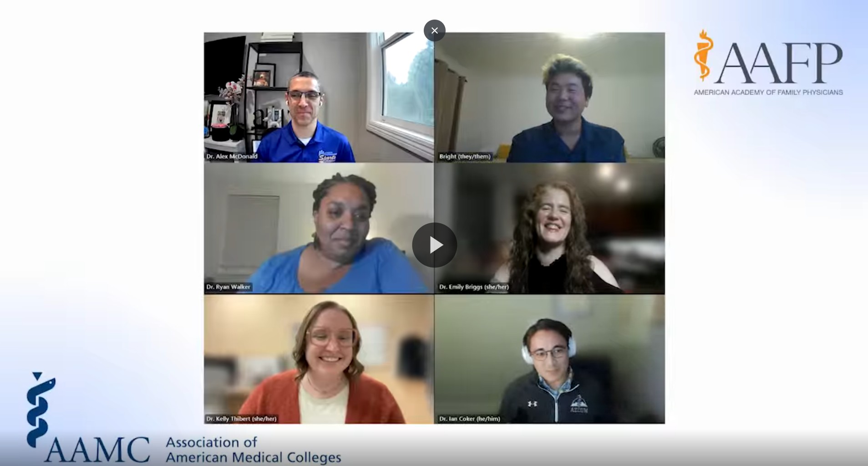This screenshot has width=868, height=466.
Task: Select Dr. Emily Briggs video tile
Action: [549, 228]
